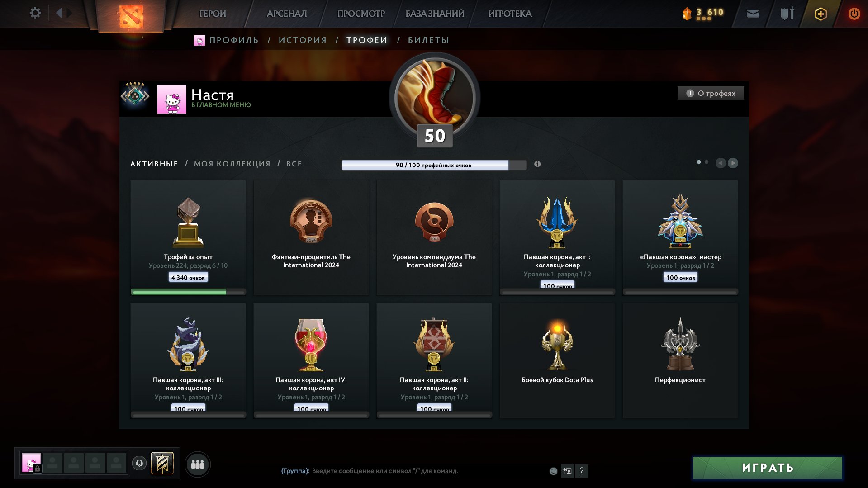Click the О трофеях button
This screenshot has width=868, height=488.
(x=711, y=93)
